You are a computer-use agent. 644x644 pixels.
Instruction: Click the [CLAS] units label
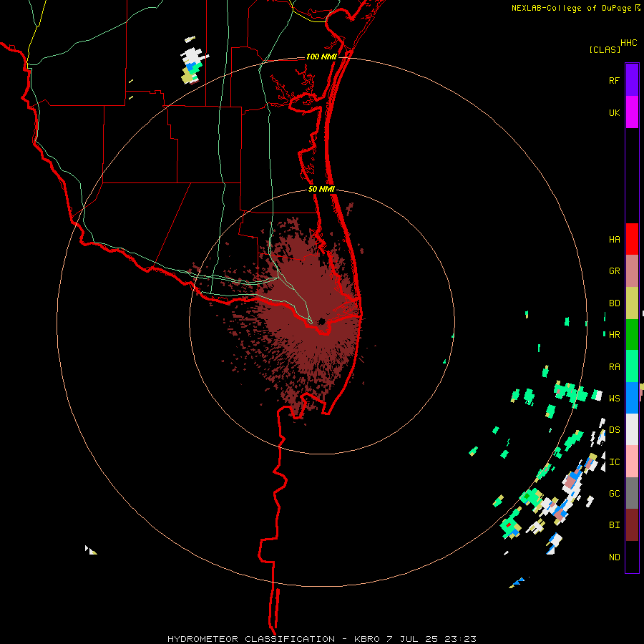tap(605, 49)
